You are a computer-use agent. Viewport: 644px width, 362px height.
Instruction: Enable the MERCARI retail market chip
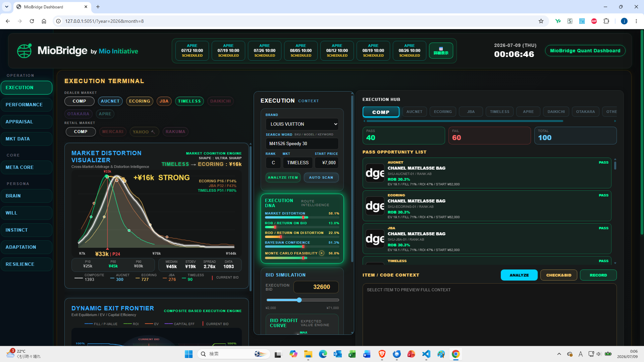(x=113, y=132)
